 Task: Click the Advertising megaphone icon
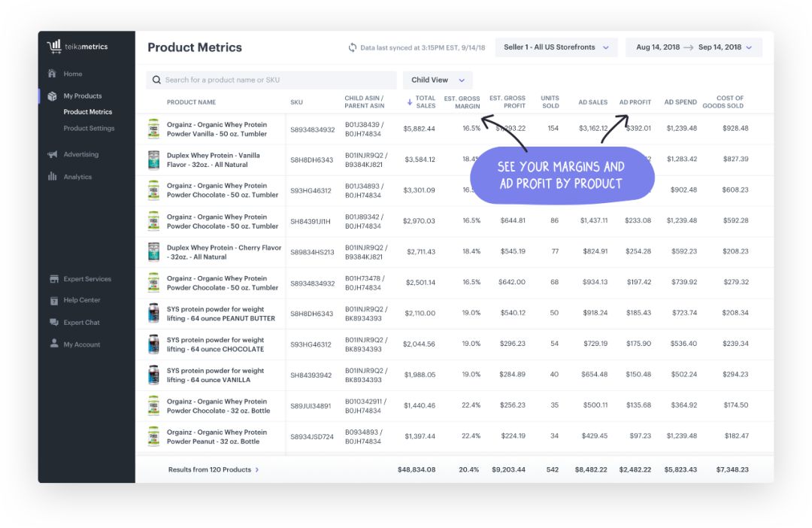(x=53, y=154)
